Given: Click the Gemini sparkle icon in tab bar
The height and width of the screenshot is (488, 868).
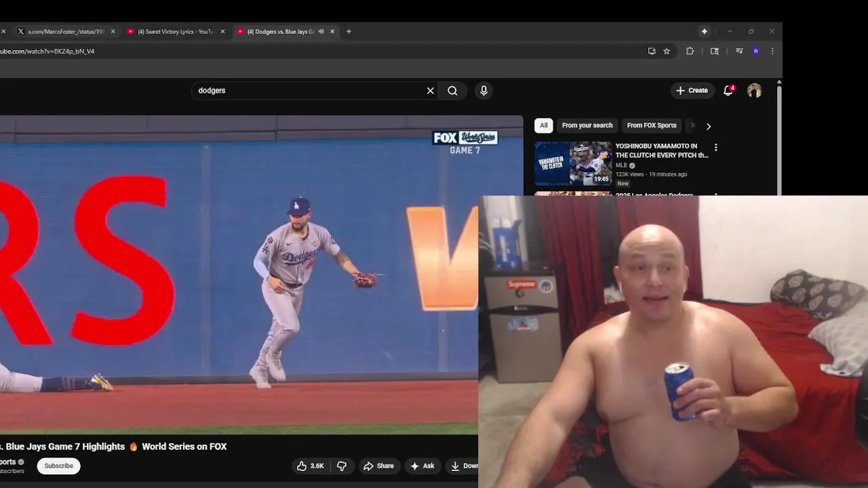Looking at the screenshot, I should tap(705, 31).
